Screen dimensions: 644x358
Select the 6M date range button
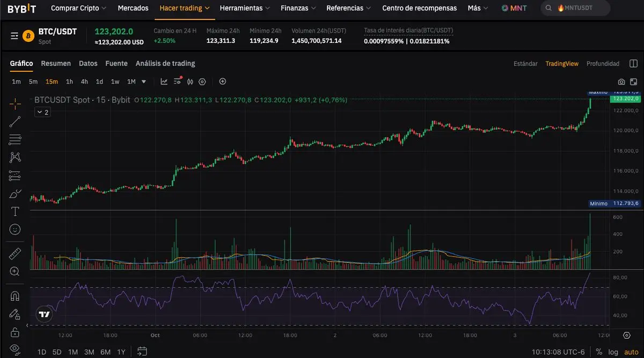tap(105, 352)
